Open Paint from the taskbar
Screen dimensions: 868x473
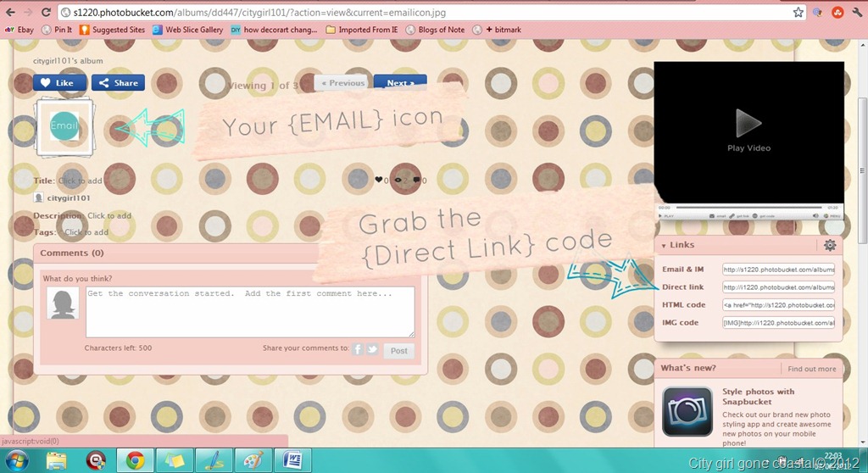253,460
